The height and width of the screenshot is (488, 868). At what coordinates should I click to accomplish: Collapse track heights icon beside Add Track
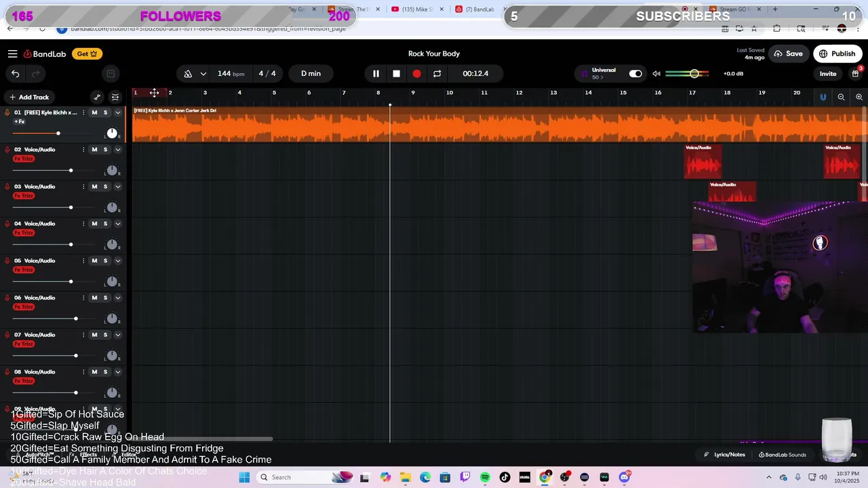click(x=115, y=97)
